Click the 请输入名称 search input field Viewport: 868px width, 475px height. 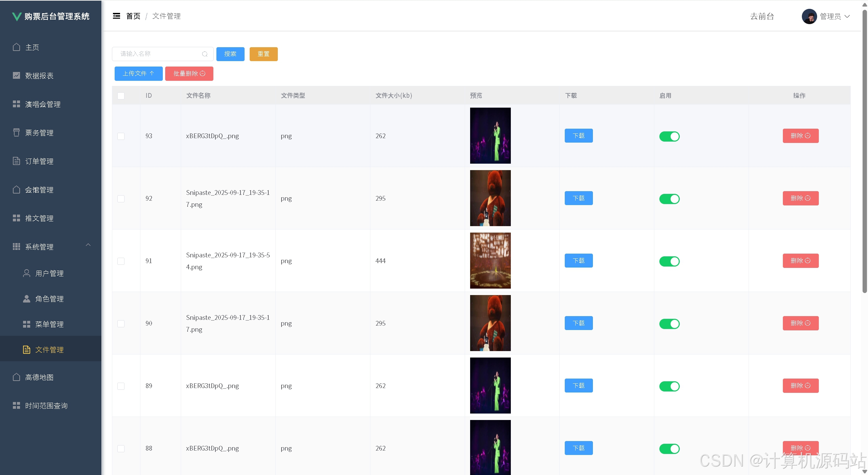pyautogui.click(x=162, y=54)
